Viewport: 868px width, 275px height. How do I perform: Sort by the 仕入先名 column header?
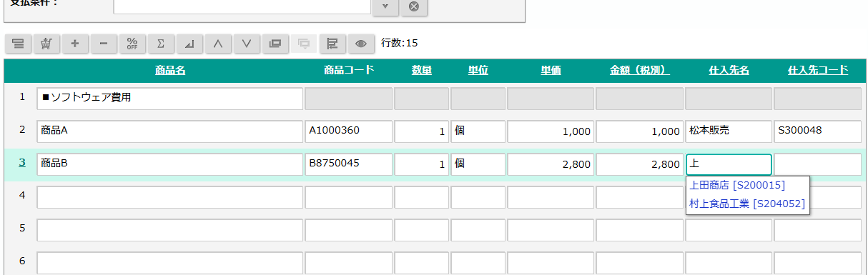(x=729, y=70)
